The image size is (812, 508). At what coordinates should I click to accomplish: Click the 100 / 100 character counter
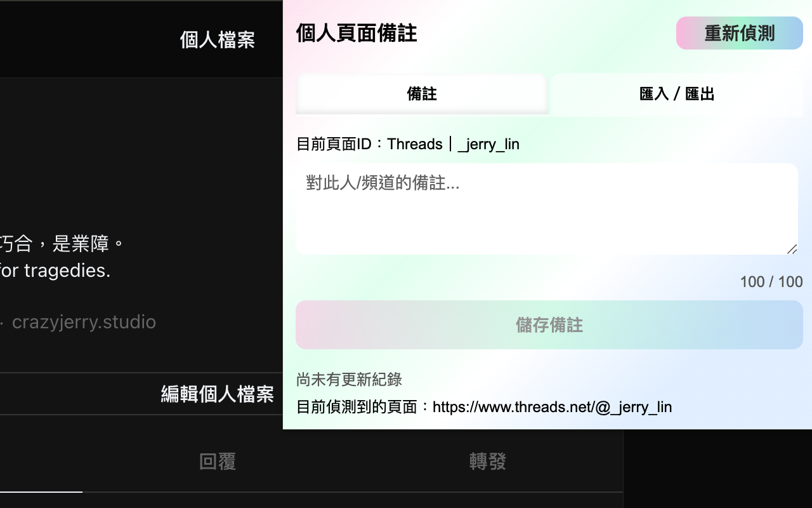[771, 282]
